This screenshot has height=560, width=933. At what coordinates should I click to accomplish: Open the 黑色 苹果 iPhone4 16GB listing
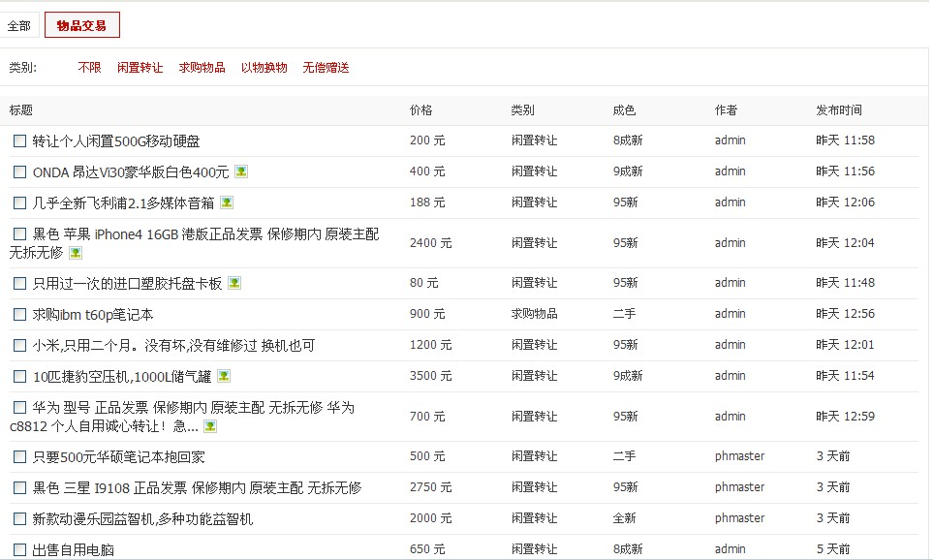[194, 243]
